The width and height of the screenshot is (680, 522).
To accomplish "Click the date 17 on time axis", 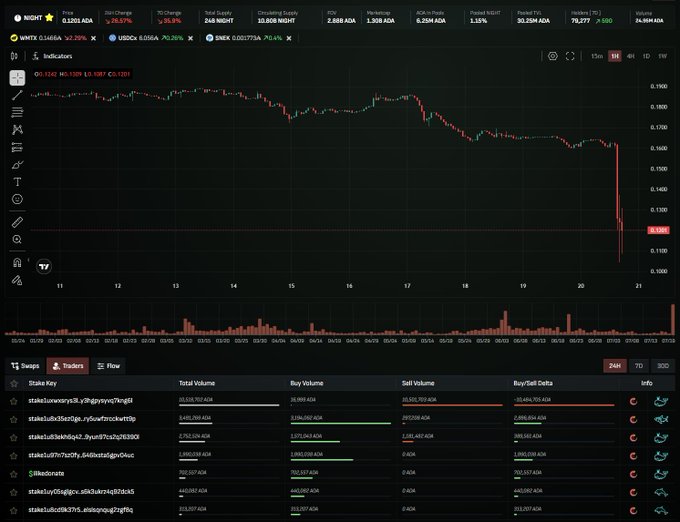I will point(407,286).
